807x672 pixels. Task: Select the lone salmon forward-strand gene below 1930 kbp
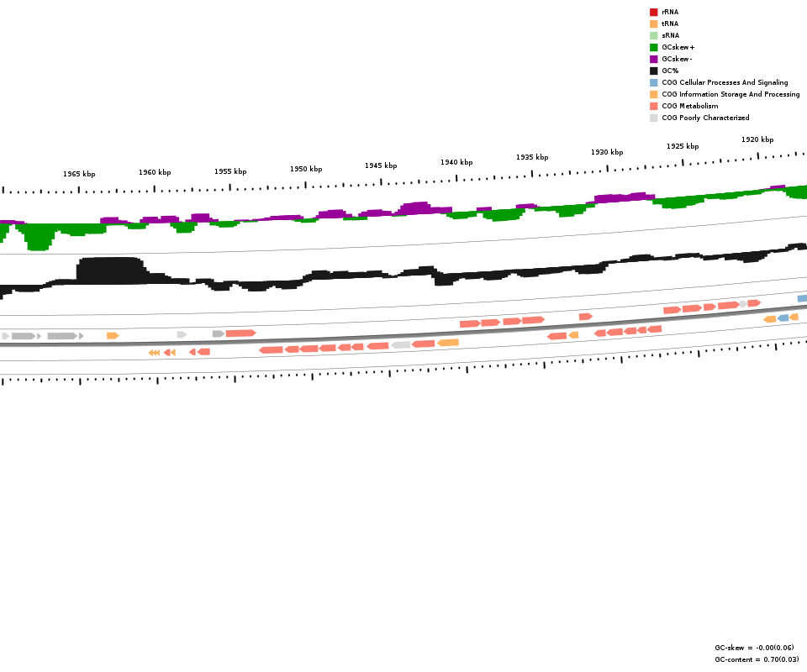(x=586, y=317)
